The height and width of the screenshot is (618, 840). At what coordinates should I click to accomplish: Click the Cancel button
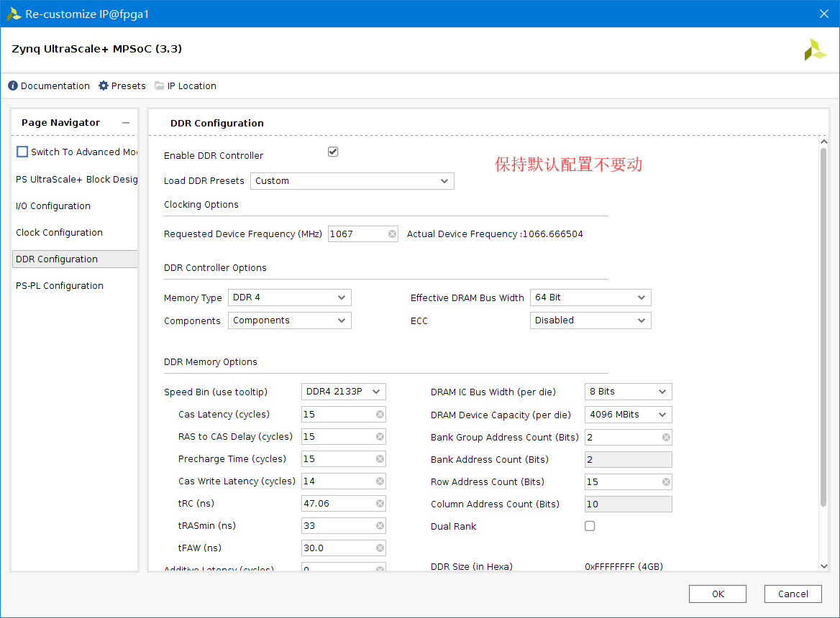pos(793,594)
